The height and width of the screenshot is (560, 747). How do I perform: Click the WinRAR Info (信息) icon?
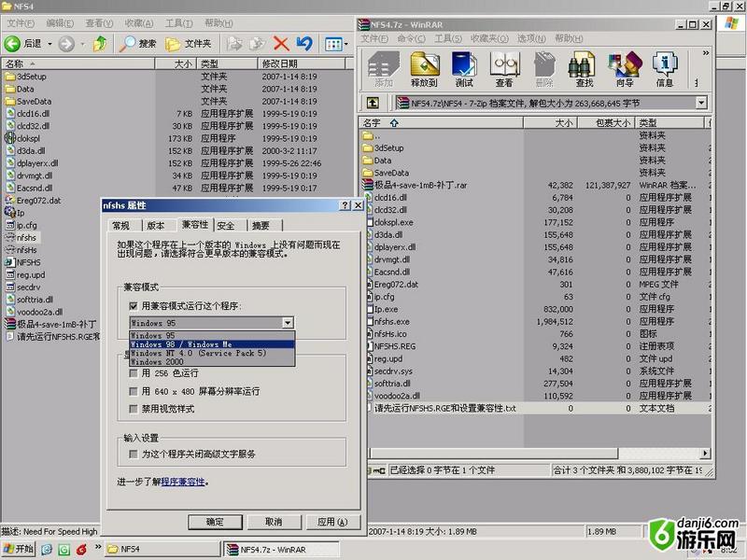click(x=665, y=69)
